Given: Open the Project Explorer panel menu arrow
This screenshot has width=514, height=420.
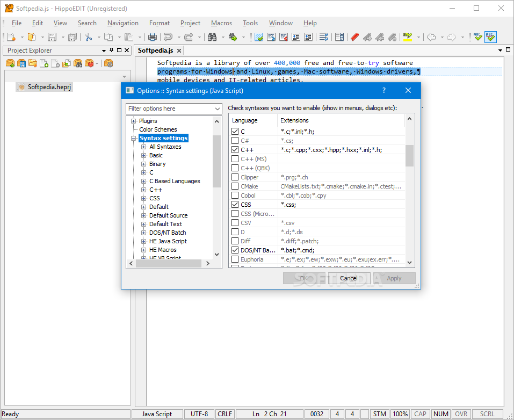Looking at the screenshot, I should (104, 50).
